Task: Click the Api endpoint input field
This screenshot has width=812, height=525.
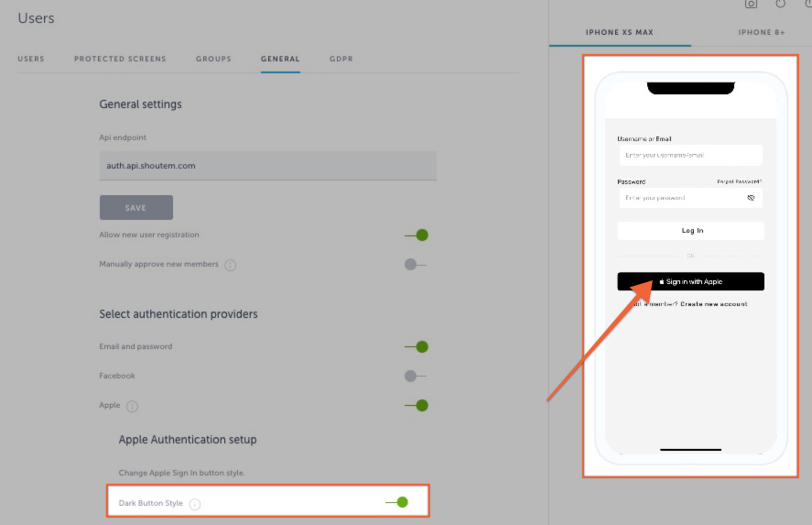Action: click(267, 166)
